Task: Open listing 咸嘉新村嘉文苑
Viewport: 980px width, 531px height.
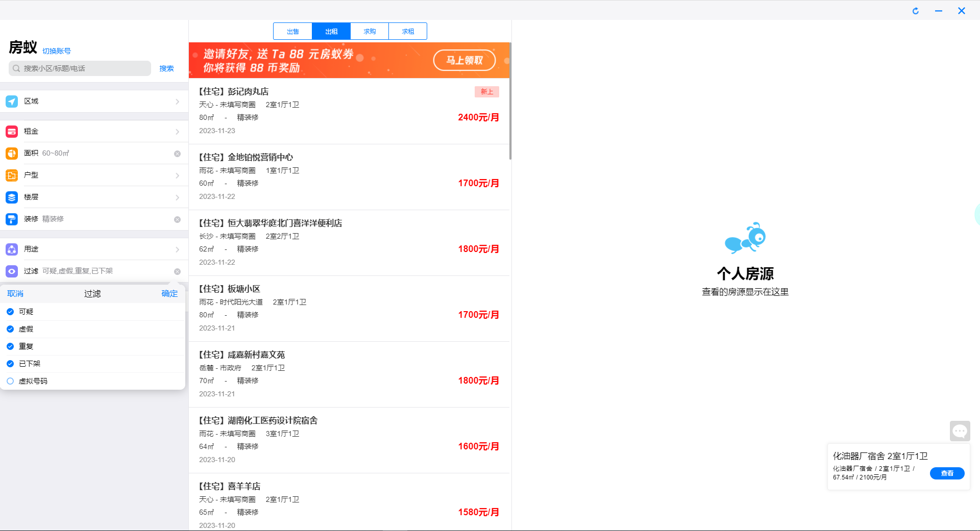Action: [x=349, y=374]
